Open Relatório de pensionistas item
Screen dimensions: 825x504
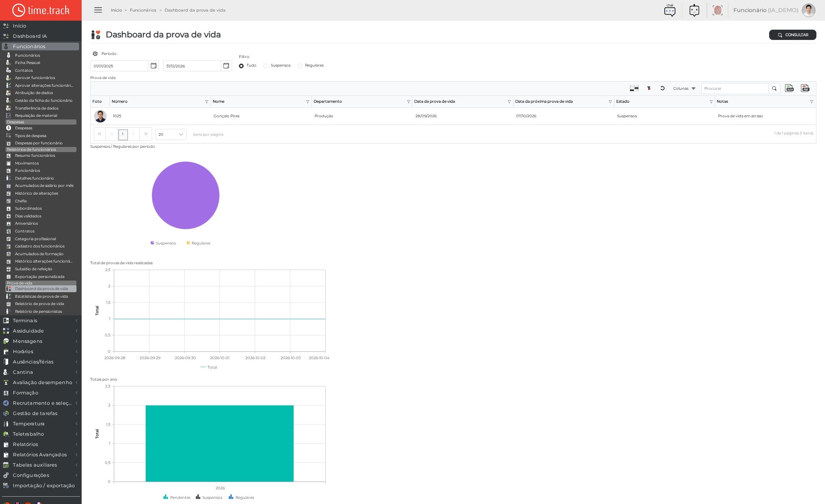[x=38, y=312]
